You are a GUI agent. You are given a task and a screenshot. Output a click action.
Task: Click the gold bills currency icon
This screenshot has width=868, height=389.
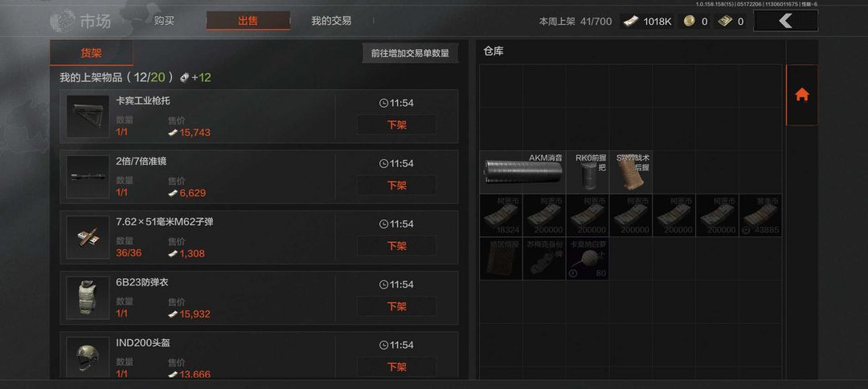coord(725,21)
